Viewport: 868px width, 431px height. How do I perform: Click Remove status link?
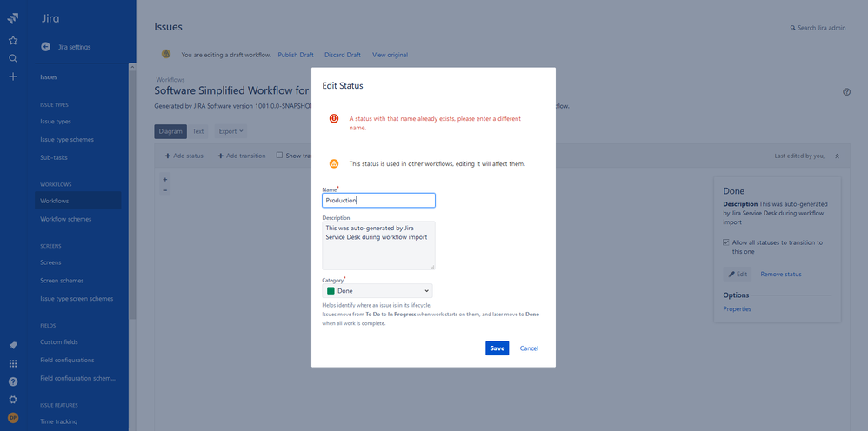click(781, 275)
